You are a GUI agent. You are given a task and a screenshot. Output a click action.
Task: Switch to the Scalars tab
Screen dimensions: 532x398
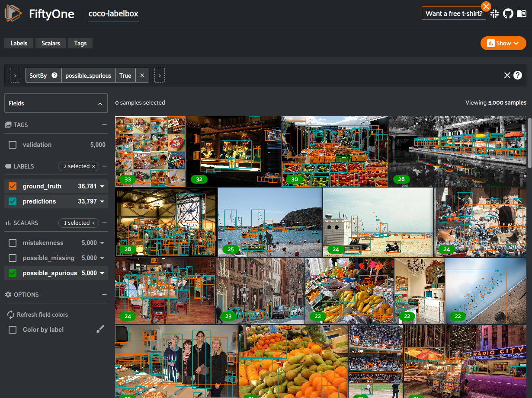point(51,43)
